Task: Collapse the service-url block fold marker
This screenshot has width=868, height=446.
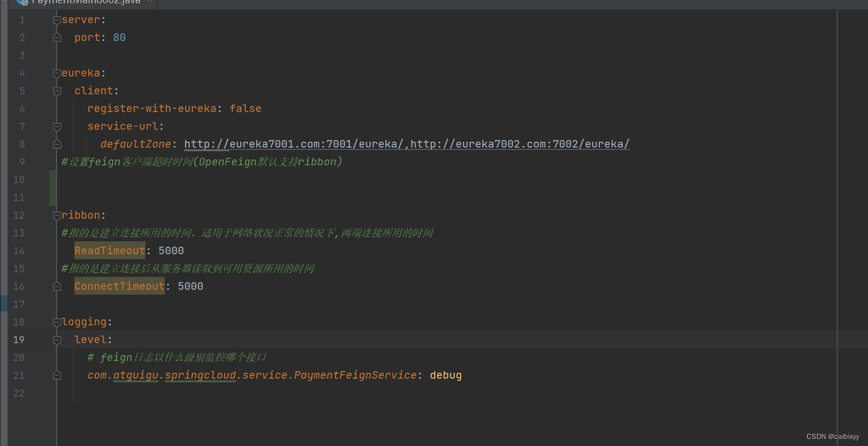Action: click(x=57, y=127)
